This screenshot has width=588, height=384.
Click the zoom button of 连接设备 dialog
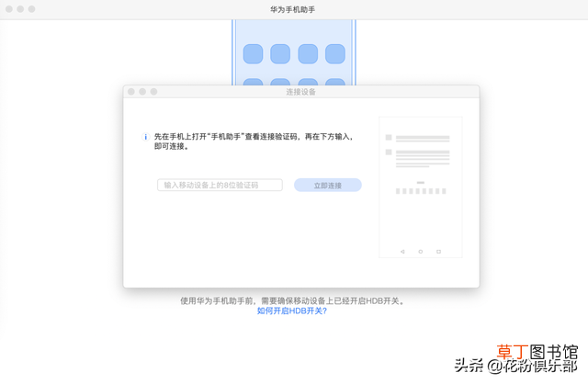(x=153, y=92)
